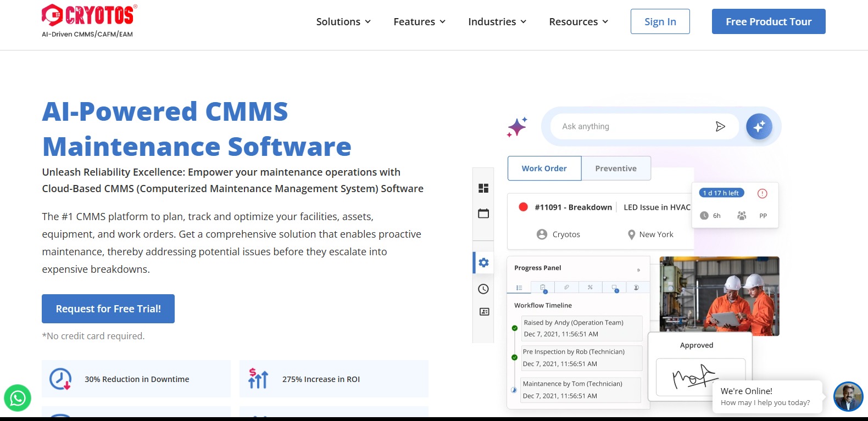Image resolution: width=868 pixels, height=421 pixels.
Task: Expand the Resources menu
Action: click(x=578, y=21)
